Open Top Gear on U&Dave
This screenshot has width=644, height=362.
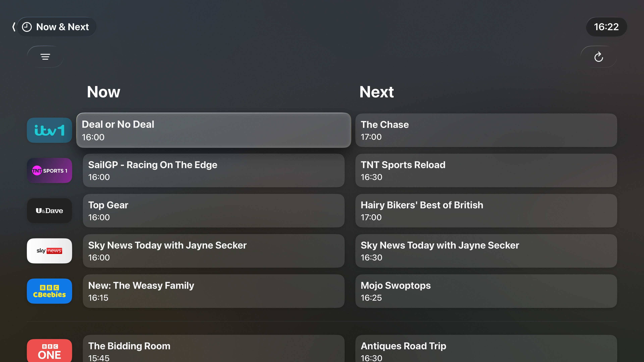click(213, 211)
